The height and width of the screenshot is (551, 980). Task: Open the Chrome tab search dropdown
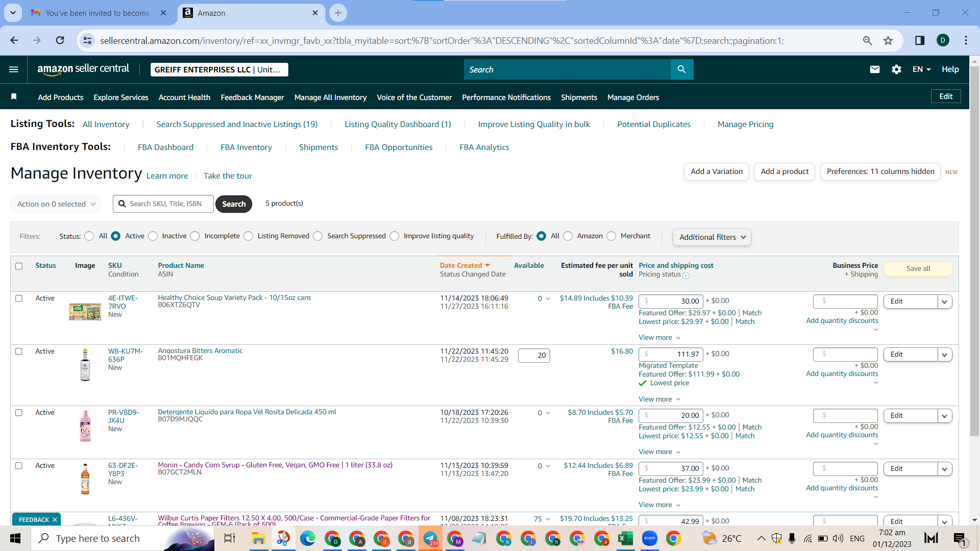[13, 13]
